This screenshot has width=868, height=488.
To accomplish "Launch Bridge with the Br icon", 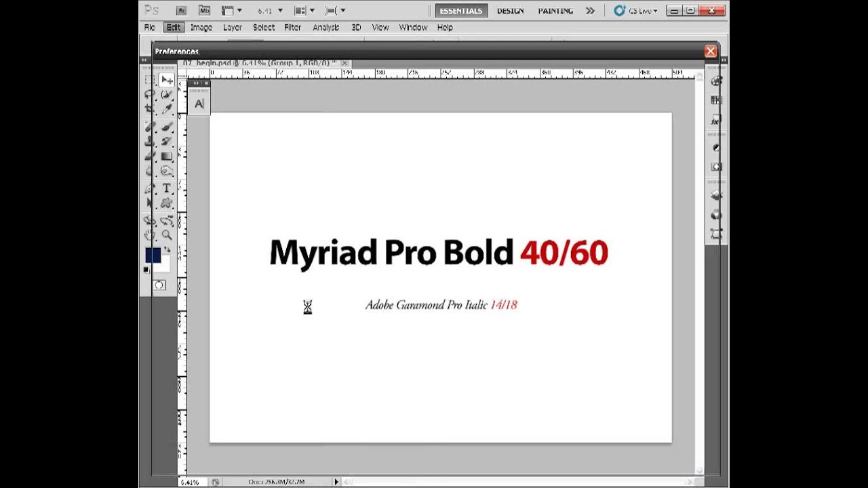I will pyautogui.click(x=181, y=11).
